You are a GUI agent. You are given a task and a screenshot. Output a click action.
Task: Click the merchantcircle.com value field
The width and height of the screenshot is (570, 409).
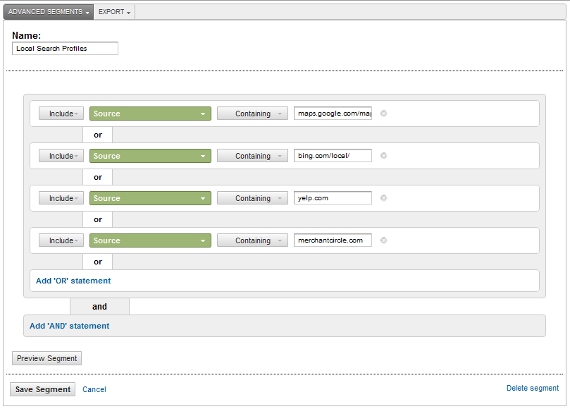pyautogui.click(x=333, y=240)
